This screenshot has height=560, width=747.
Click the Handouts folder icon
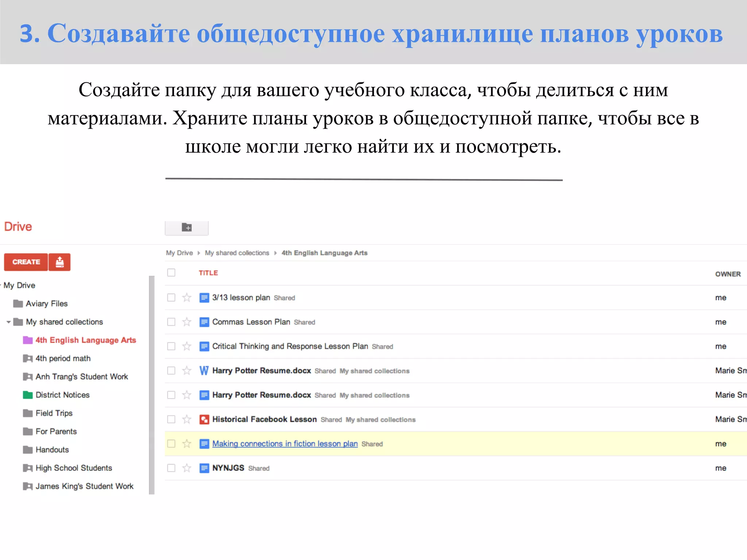coord(28,450)
